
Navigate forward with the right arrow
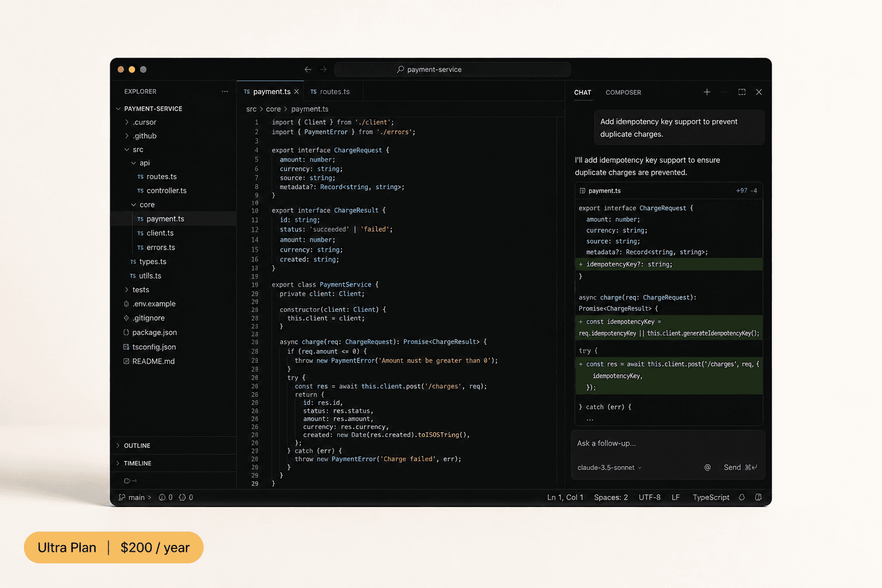pyautogui.click(x=323, y=69)
